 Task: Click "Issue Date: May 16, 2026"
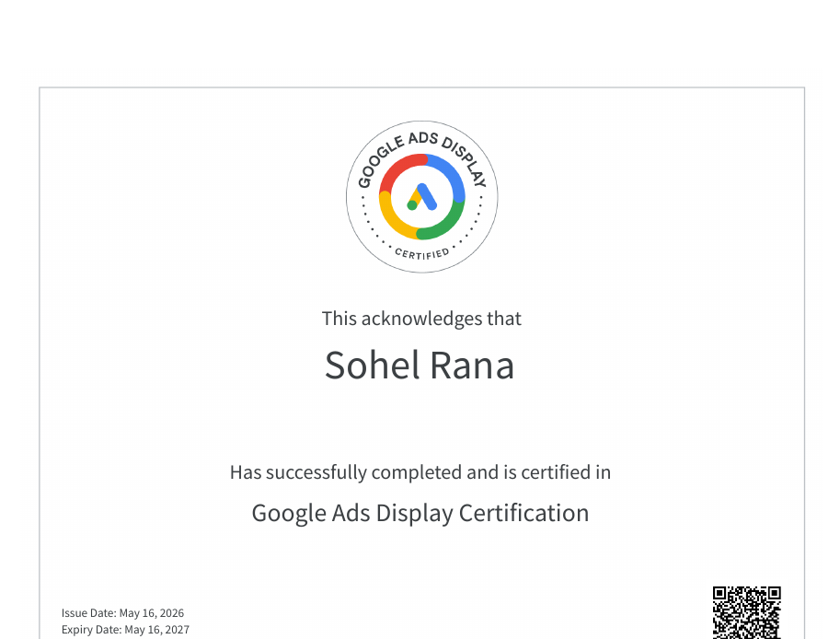[x=122, y=612]
